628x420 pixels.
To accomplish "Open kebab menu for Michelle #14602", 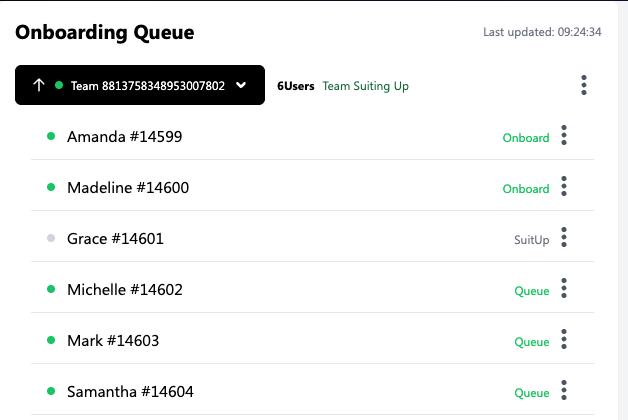I will [x=564, y=289].
